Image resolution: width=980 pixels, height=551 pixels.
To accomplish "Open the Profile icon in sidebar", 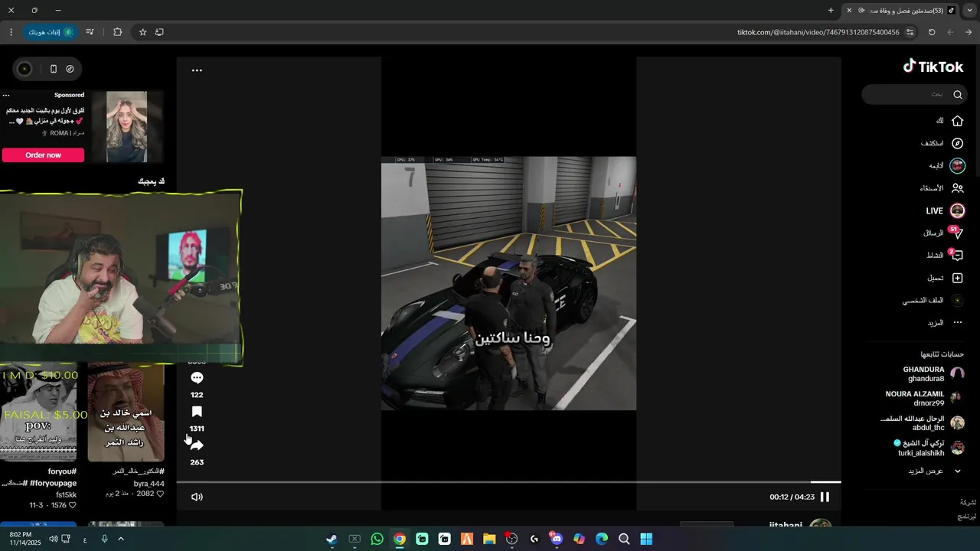I will (957, 301).
